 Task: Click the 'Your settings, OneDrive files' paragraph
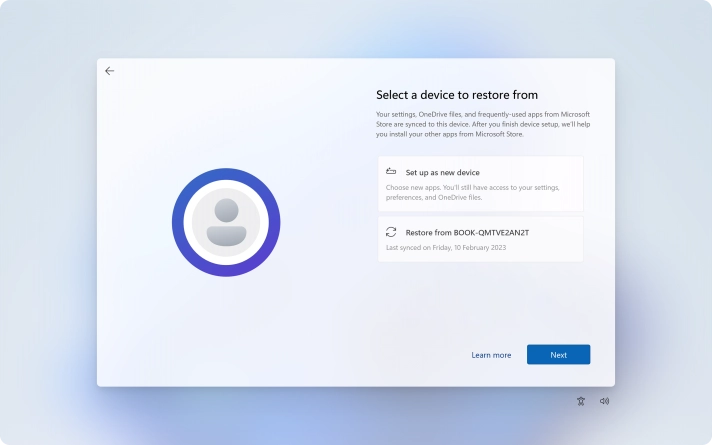point(483,124)
